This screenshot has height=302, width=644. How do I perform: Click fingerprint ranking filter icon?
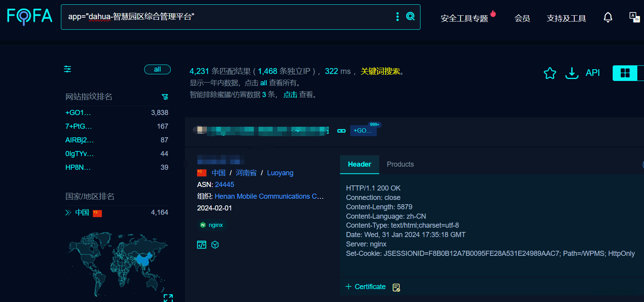pos(165,97)
